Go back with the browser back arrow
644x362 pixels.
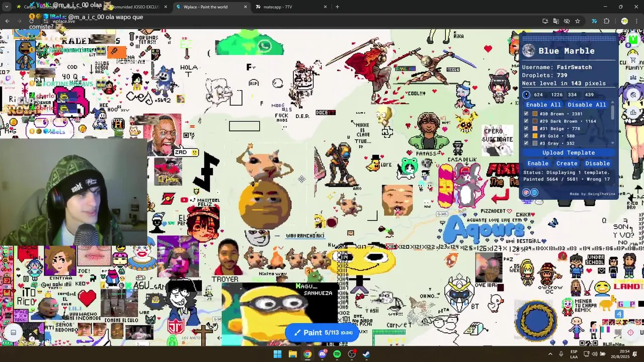point(8,21)
